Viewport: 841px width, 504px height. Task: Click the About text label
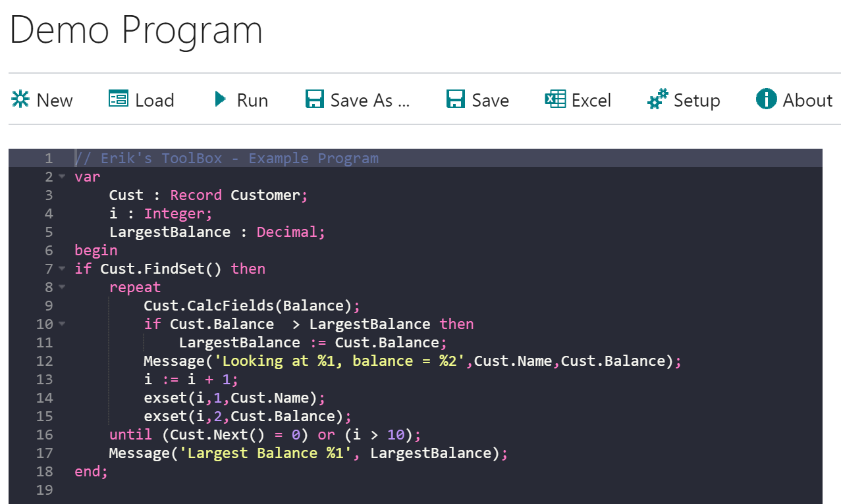click(807, 101)
